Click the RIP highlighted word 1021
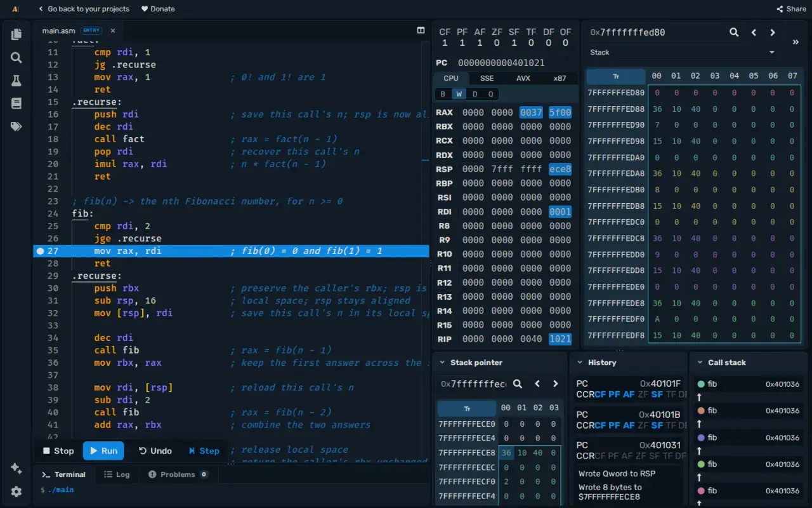This screenshot has width=812, height=508. pos(560,339)
